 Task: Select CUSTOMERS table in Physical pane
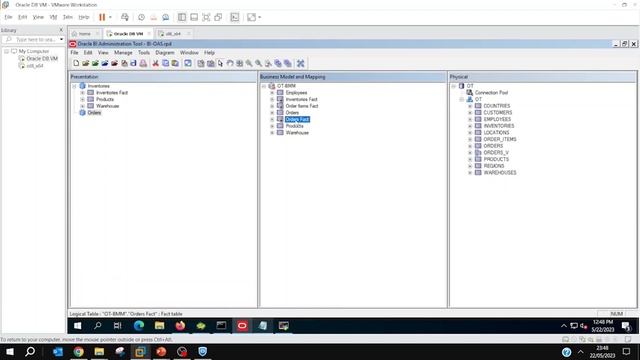point(498,113)
